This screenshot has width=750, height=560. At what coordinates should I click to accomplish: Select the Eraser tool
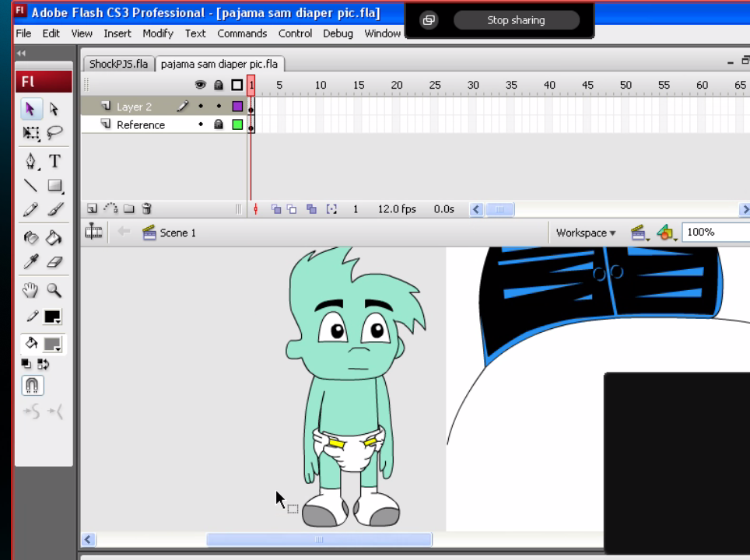point(54,261)
